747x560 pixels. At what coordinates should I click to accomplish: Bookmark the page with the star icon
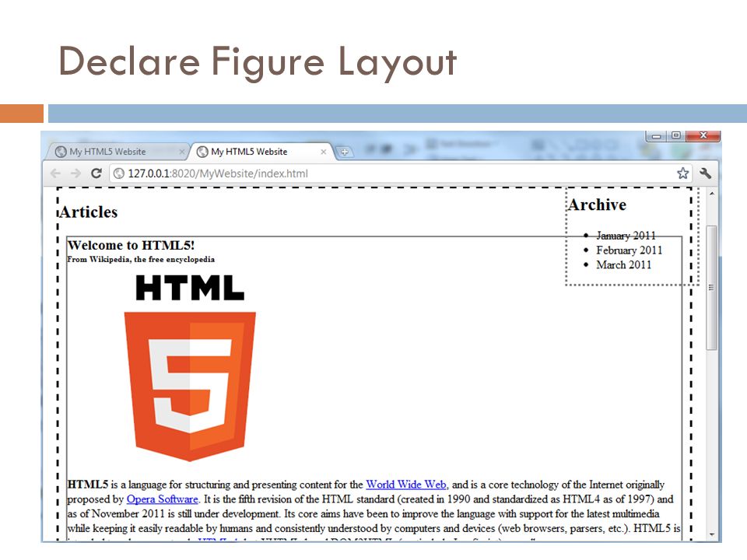pyautogui.click(x=682, y=173)
